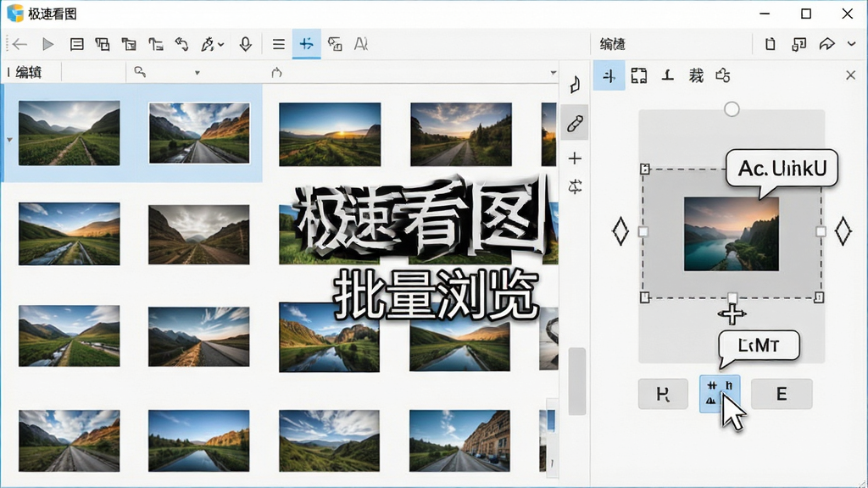Choose the dashed-frame icon in the edit panel
The height and width of the screenshot is (488, 868).
[x=639, y=75]
